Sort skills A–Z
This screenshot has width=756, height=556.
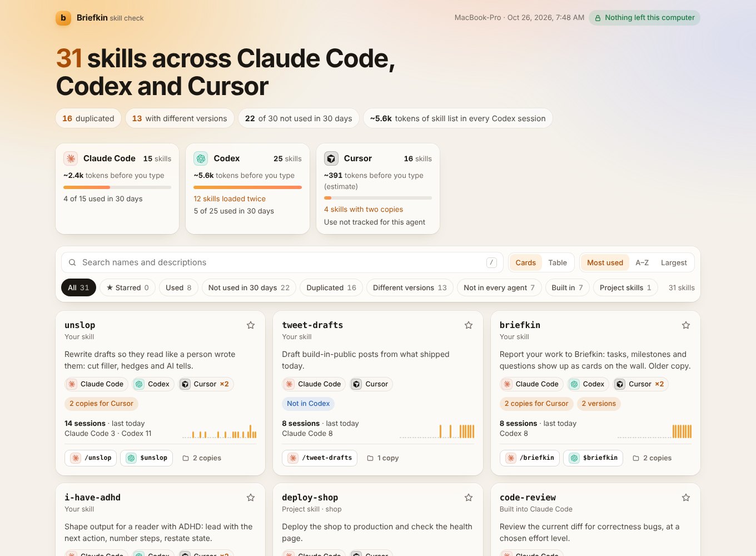642,262
